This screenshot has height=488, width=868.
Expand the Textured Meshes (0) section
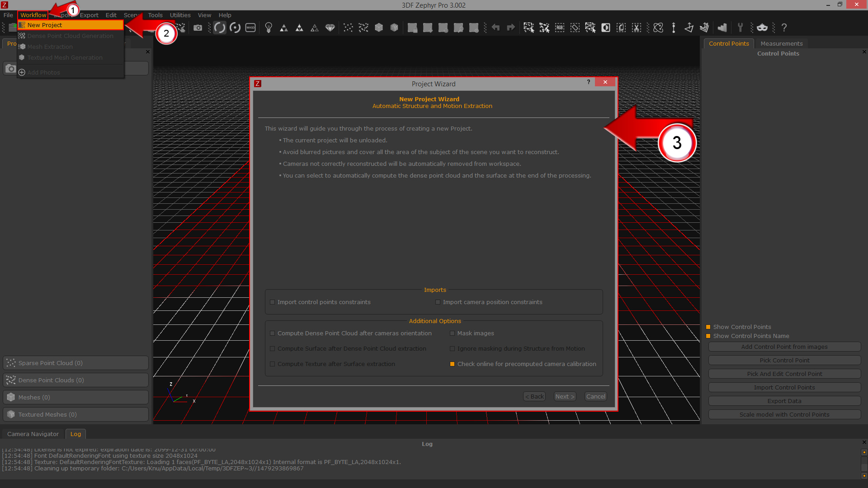tap(75, 414)
